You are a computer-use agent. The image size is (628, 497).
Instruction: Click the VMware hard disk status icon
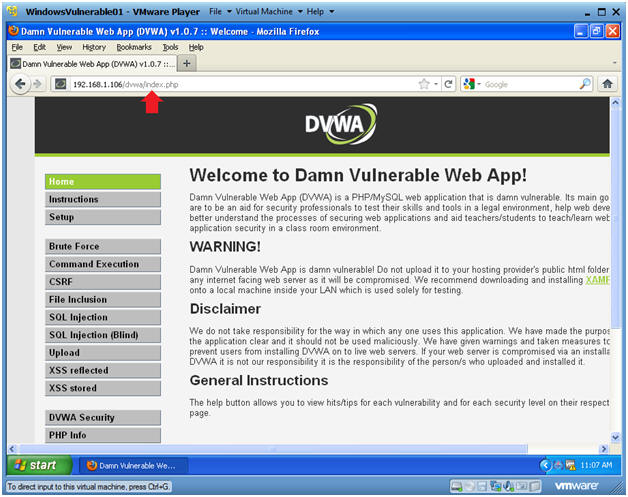pos(456,486)
